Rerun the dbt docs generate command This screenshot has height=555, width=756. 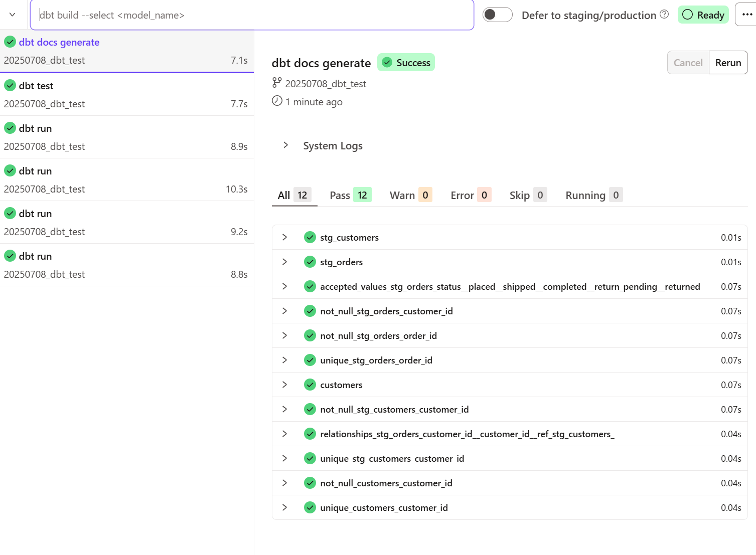[x=728, y=63]
